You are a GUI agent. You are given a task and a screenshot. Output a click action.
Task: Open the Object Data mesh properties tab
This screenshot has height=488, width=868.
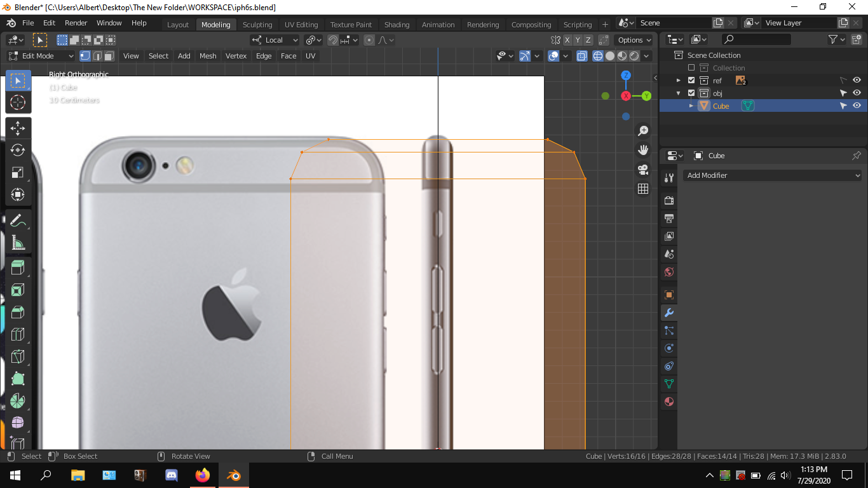[x=668, y=384]
